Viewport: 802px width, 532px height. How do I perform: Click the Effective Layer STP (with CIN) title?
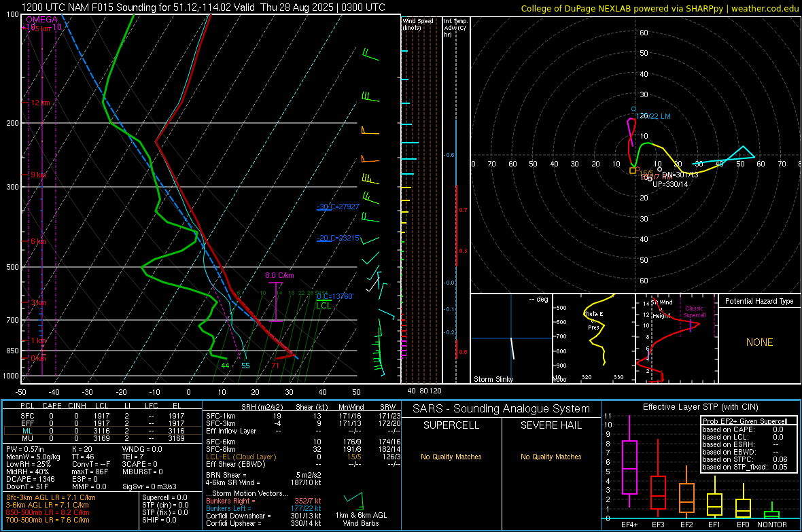point(700,407)
